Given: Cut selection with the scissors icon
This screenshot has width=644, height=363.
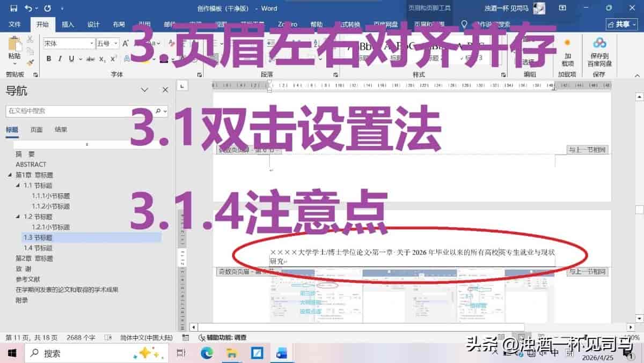Looking at the screenshot, I should pos(30,39).
